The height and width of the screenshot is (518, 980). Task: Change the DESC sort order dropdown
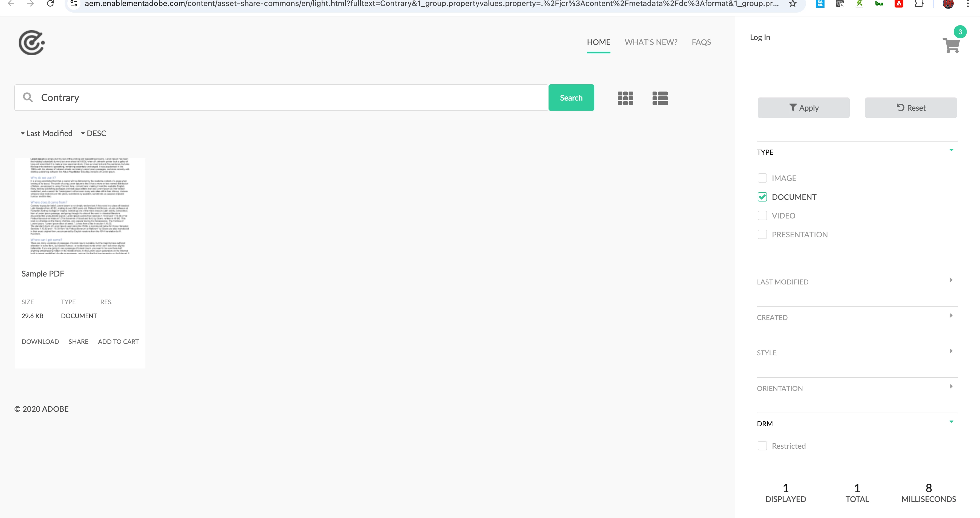click(x=94, y=133)
